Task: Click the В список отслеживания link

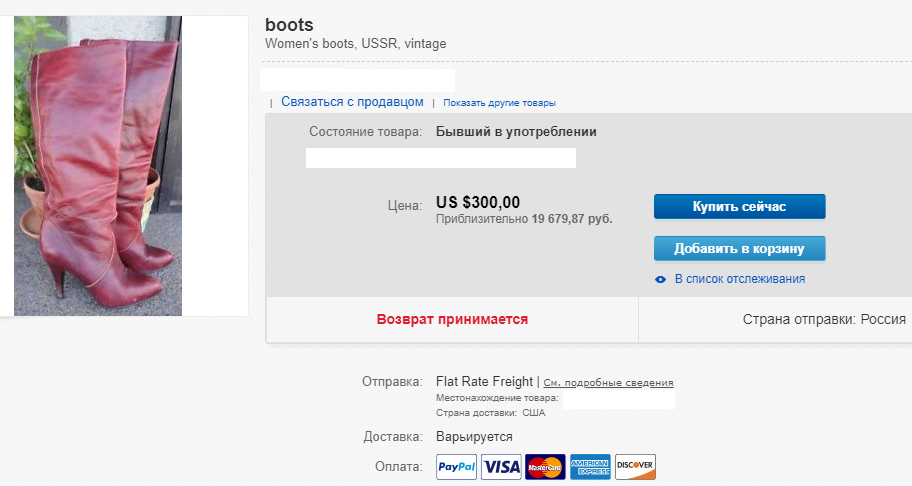Action: click(x=739, y=279)
